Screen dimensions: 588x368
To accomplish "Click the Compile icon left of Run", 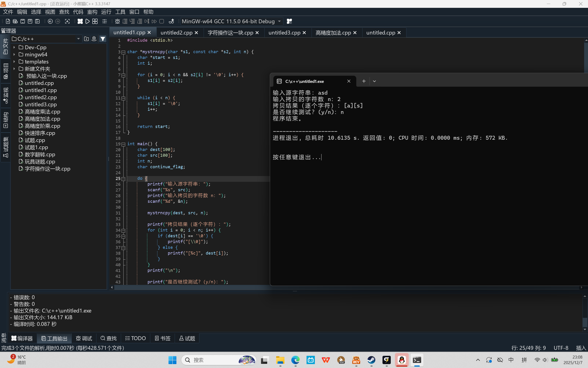I will 80,21.
